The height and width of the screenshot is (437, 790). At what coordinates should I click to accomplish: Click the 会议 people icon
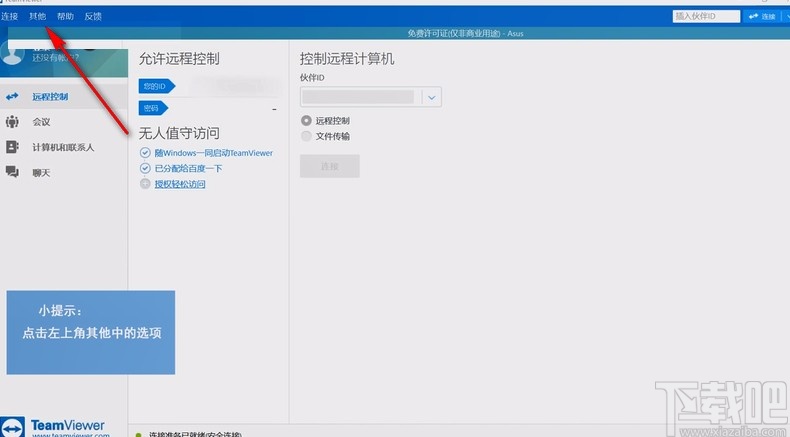(x=12, y=121)
